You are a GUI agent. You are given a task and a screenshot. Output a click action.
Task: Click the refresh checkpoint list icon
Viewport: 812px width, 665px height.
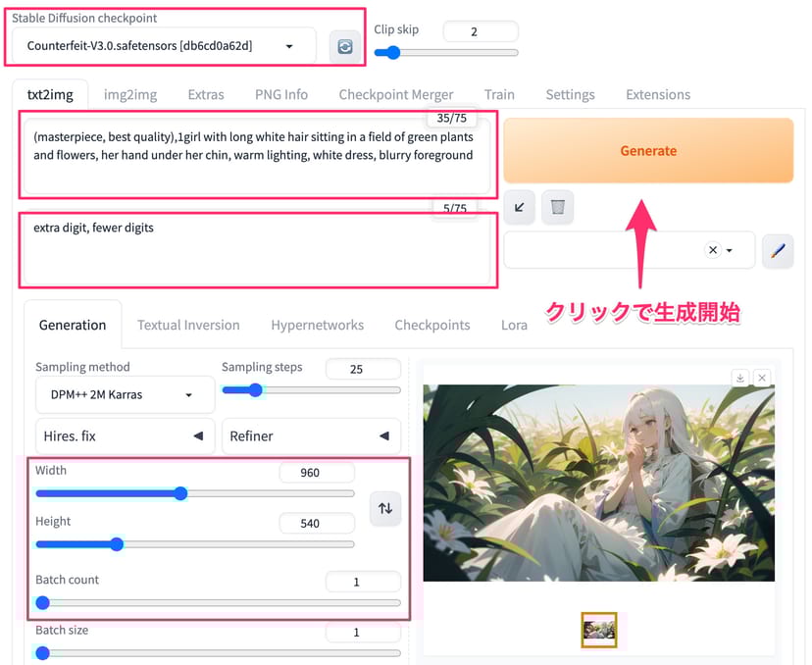click(x=344, y=46)
